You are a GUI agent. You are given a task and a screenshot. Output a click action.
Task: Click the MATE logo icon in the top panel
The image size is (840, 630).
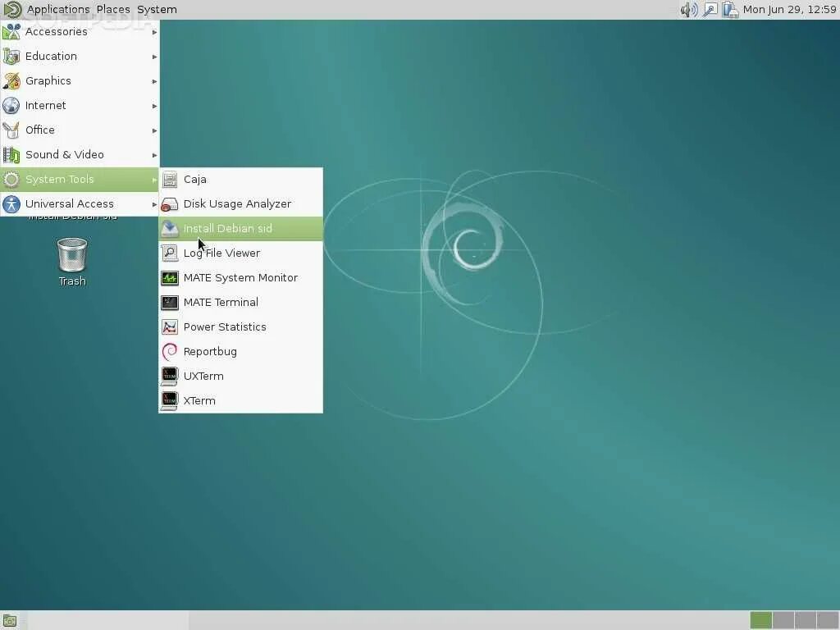coord(12,10)
